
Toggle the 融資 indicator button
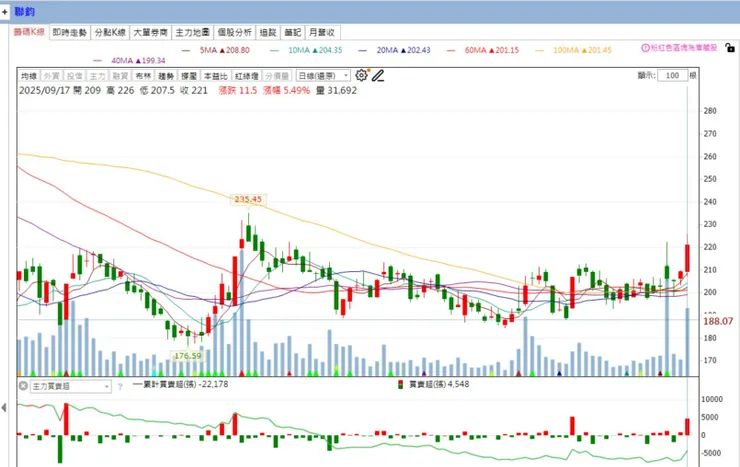tap(120, 76)
